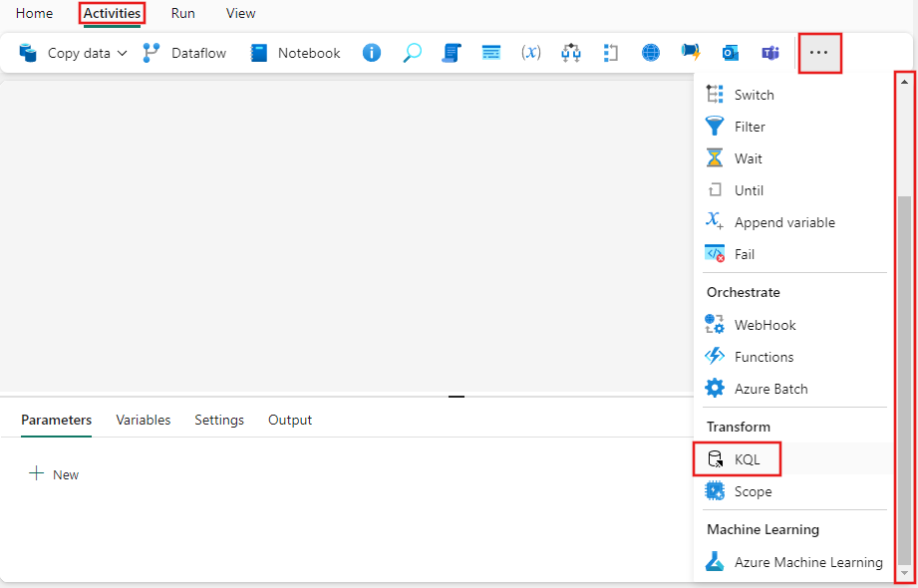Image resolution: width=918 pixels, height=588 pixels.
Task: Select the Set variable activity
Action: click(x=531, y=52)
